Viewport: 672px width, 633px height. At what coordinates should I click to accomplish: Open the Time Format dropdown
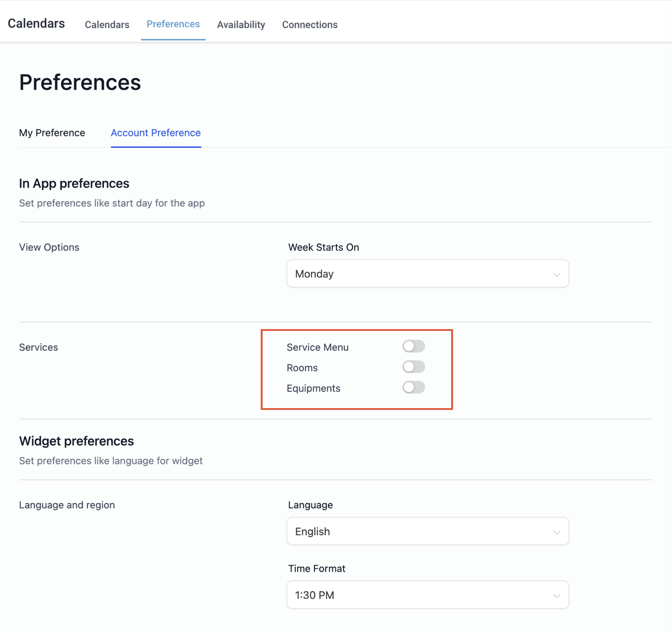click(x=428, y=595)
